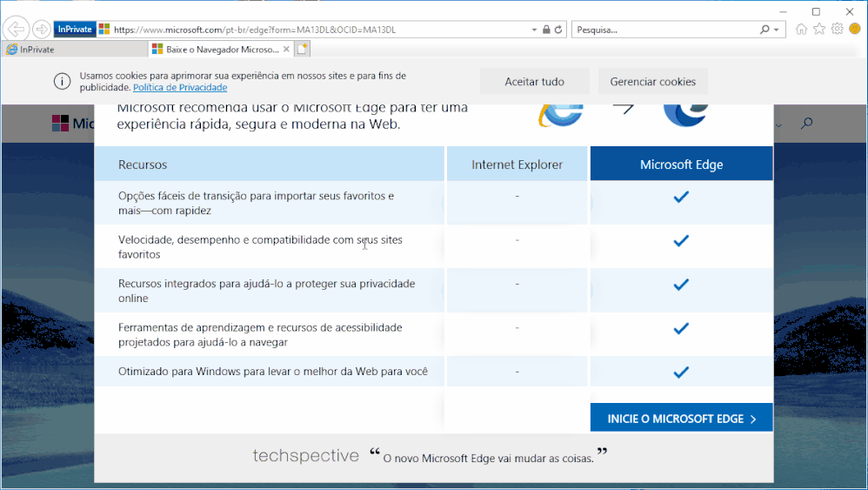This screenshot has width=868, height=490.
Task: Click the Microsoft Edge logo image
Action: [x=686, y=115]
